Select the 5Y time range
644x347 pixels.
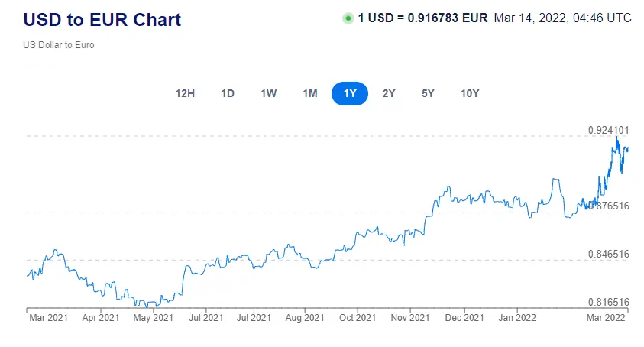[x=428, y=94]
